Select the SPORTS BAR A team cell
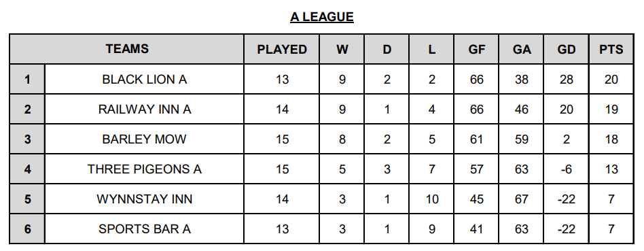644x251 pixels. [x=144, y=229]
